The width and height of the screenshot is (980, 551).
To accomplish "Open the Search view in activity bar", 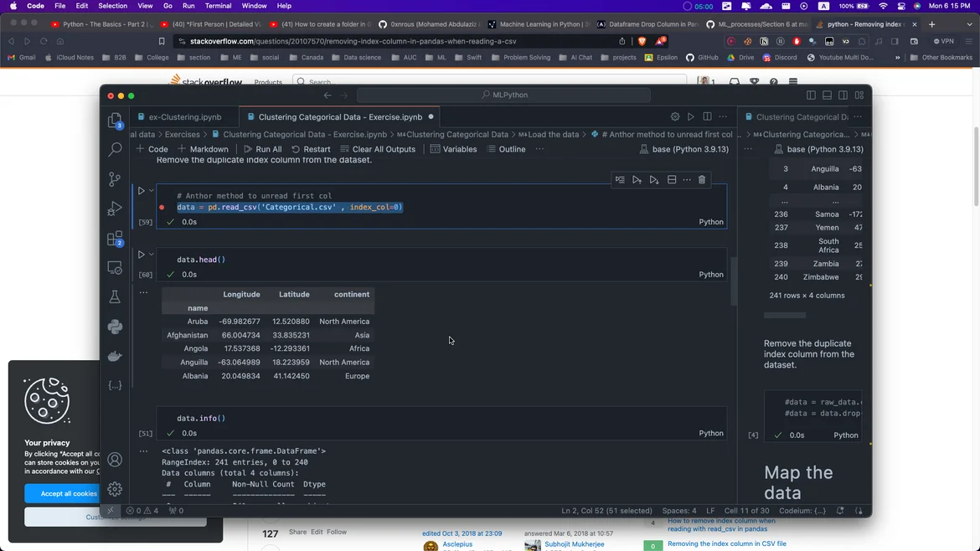I will pos(115,150).
